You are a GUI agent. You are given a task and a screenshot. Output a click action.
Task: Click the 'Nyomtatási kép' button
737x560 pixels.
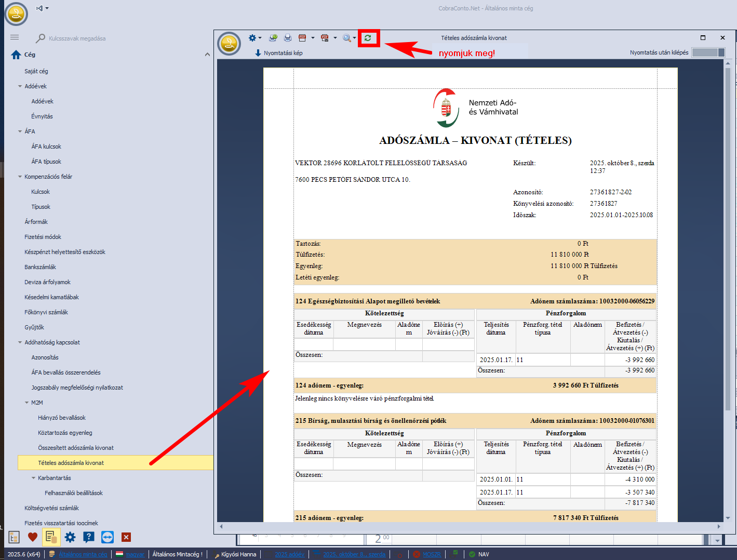[x=278, y=53]
